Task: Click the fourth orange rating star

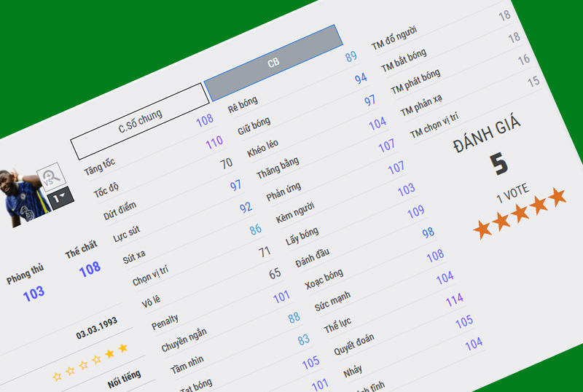Action: (539, 205)
